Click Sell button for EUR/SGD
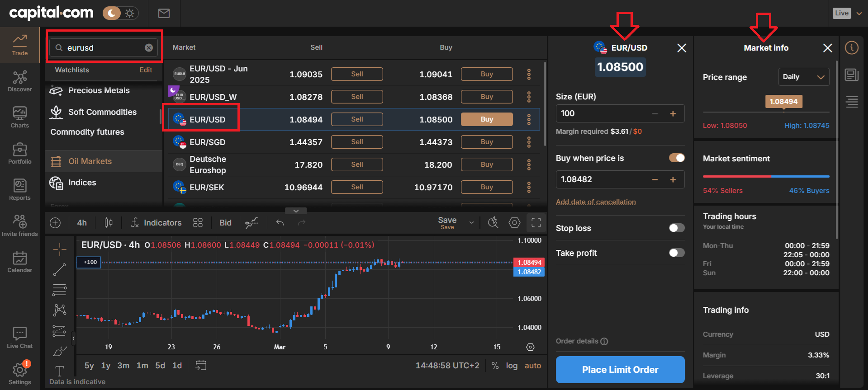 357,142
